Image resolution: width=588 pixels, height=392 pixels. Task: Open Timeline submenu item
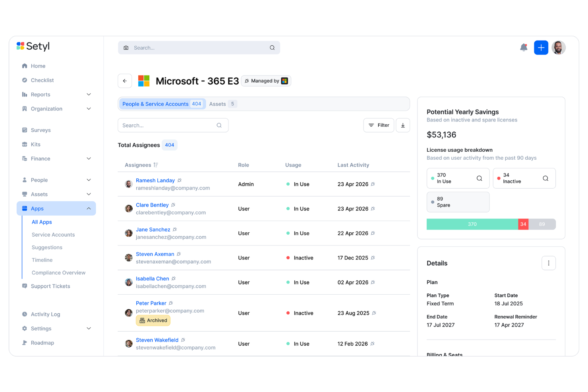click(42, 260)
